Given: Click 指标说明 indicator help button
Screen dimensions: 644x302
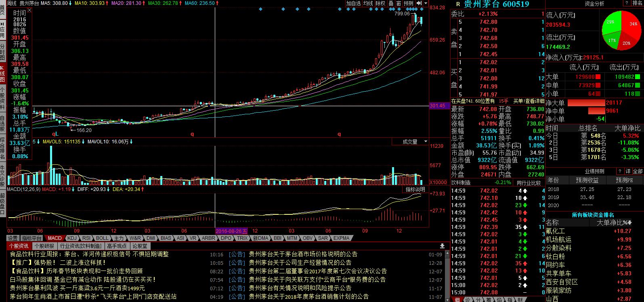Looking at the screenshot, I should [415, 189].
